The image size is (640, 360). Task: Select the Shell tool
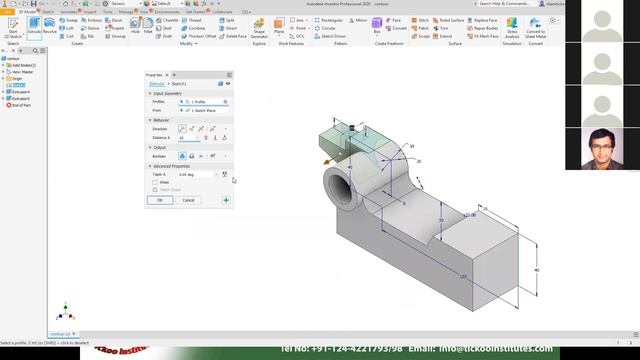pos(164,28)
